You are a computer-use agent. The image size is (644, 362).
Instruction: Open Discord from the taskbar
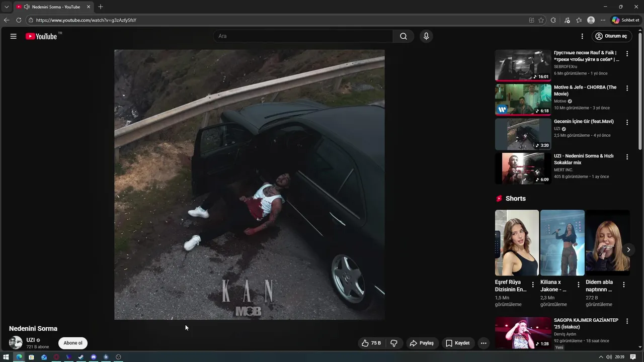pos(94,357)
